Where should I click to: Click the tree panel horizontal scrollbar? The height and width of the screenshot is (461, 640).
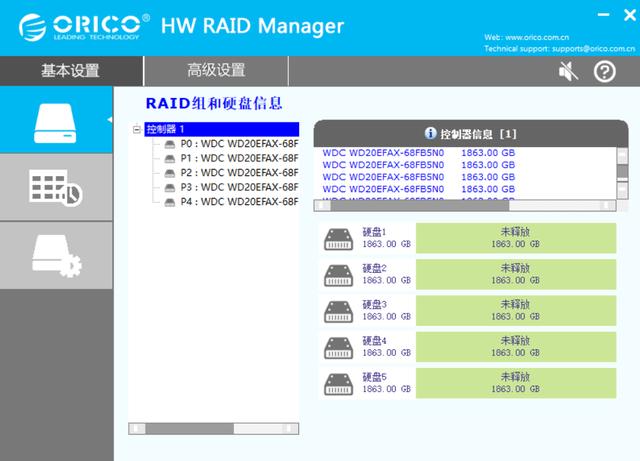(213, 428)
